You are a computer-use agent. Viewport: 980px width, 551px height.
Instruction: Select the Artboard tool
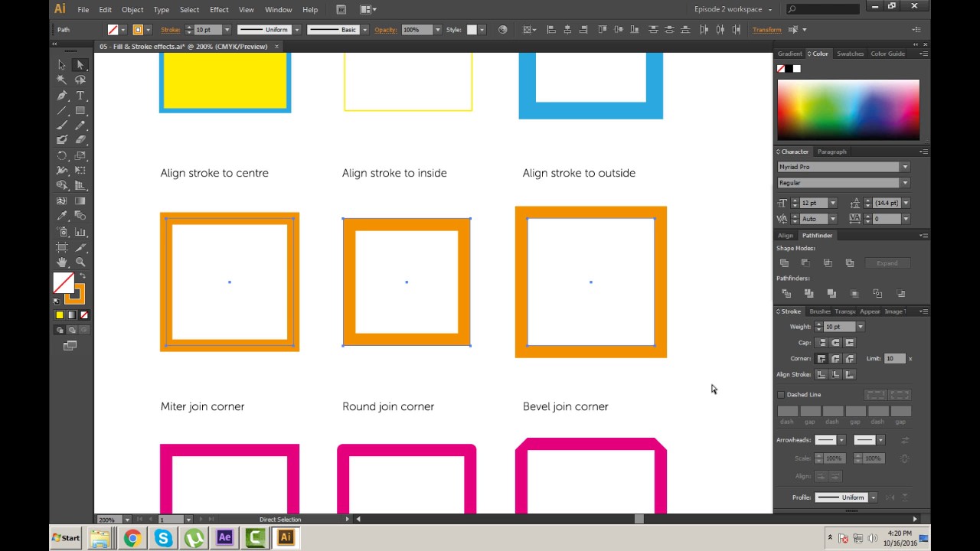pyautogui.click(x=62, y=247)
